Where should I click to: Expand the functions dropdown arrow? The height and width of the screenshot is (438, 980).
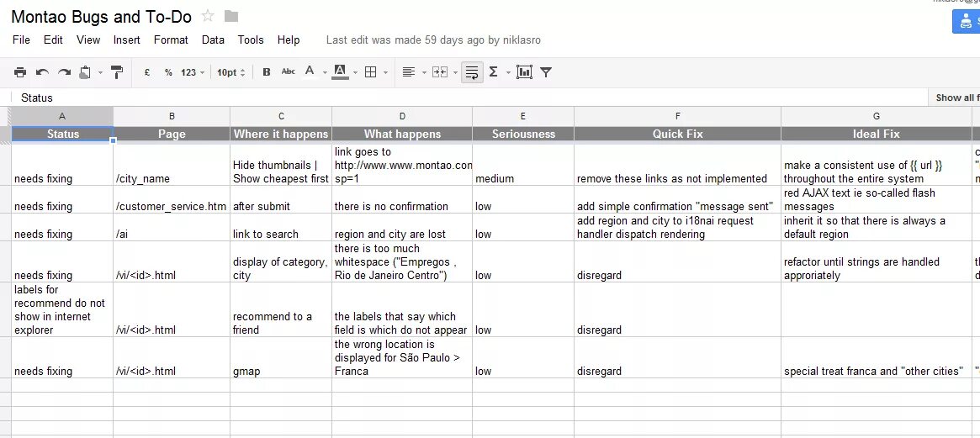pyautogui.click(x=508, y=73)
